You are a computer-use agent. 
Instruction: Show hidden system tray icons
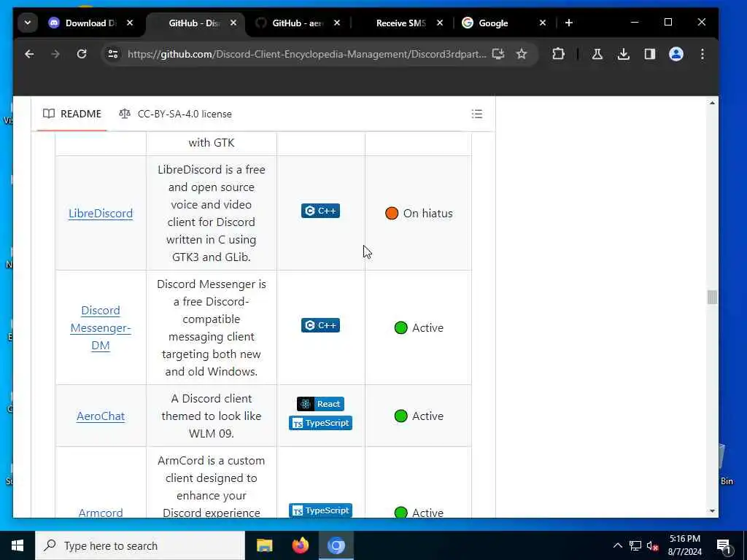coord(617,545)
